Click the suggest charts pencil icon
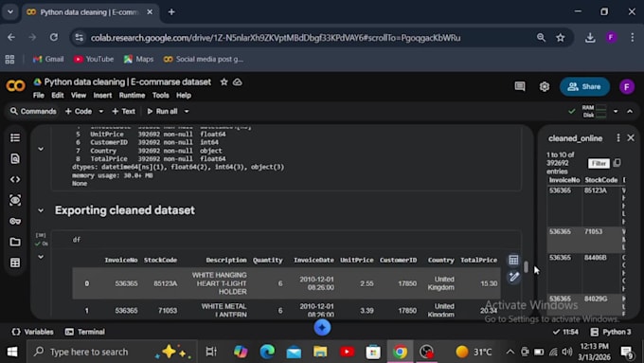 coord(513,277)
